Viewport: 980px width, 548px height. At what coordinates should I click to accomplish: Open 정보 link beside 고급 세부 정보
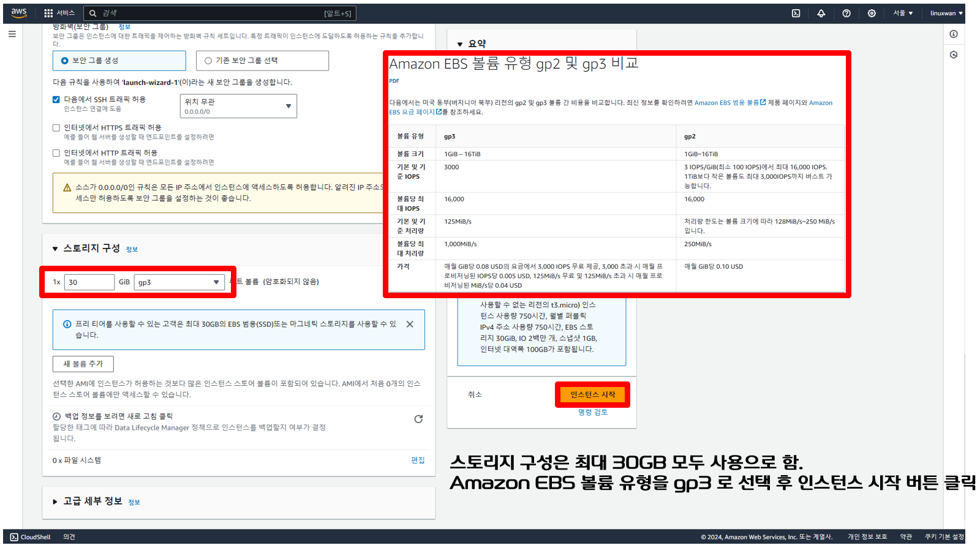134,503
